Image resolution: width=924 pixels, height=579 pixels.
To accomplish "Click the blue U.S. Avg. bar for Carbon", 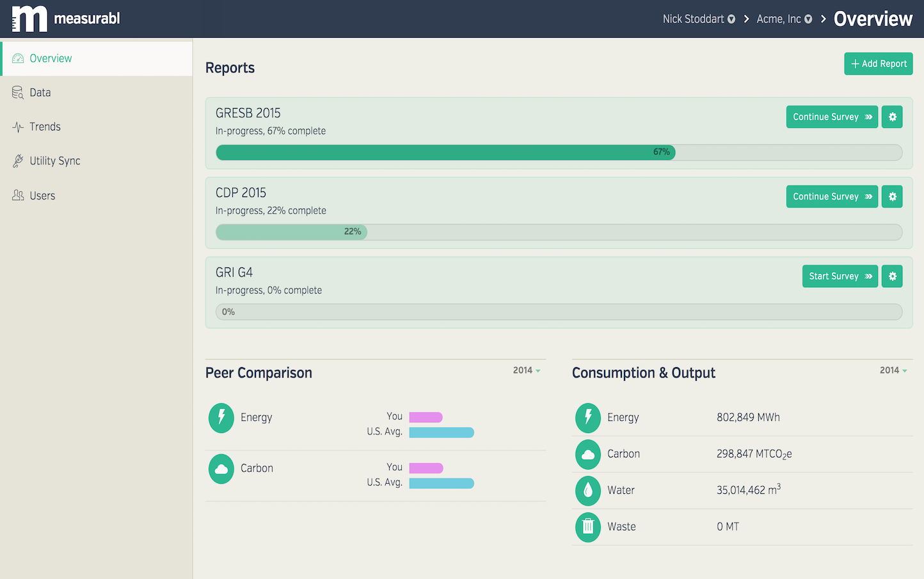I will point(442,484).
